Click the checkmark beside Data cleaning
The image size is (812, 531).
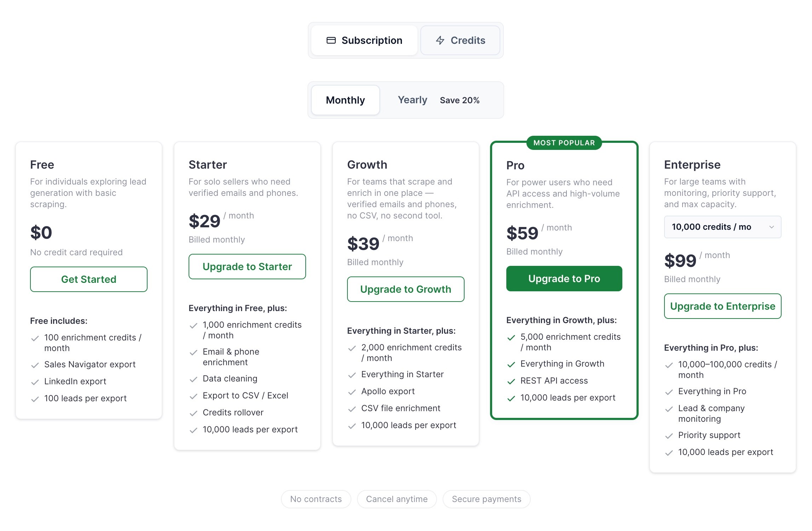pyautogui.click(x=194, y=379)
